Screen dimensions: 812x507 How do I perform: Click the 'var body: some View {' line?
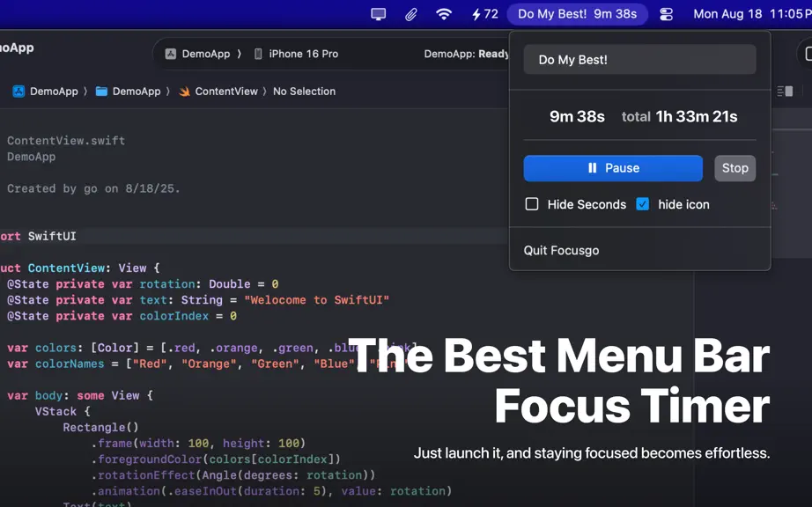tap(80, 396)
